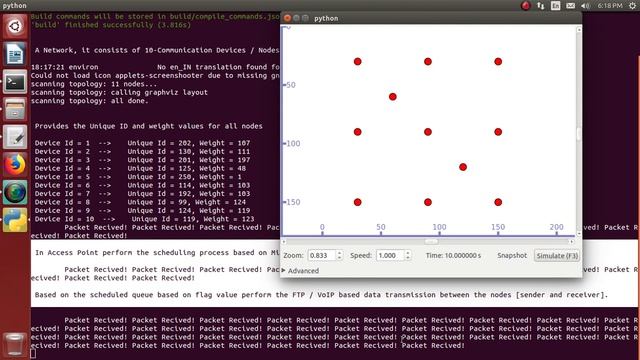Select the bottom-middle red node
This screenshot has width=640, height=360.
[x=428, y=202]
